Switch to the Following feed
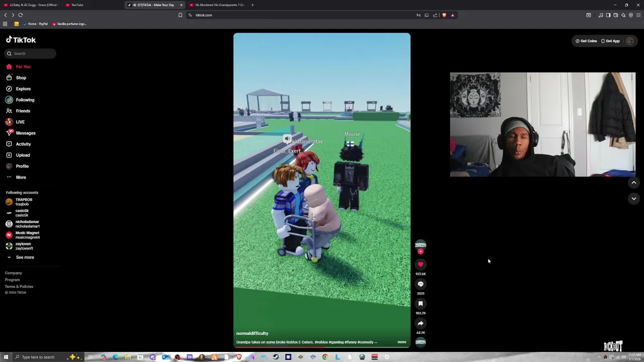644x362 pixels. coord(20,100)
